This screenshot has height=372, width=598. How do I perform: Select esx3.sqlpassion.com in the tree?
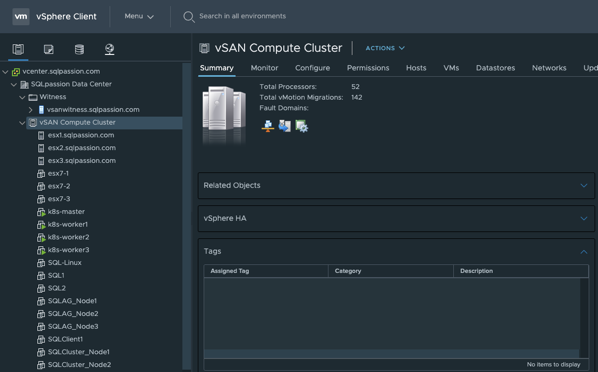pyautogui.click(x=82, y=161)
